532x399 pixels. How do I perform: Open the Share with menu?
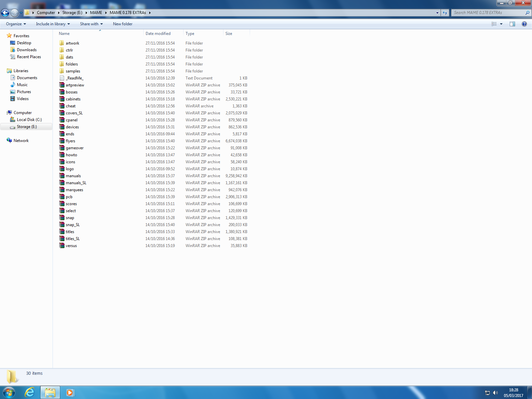click(91, 24)
